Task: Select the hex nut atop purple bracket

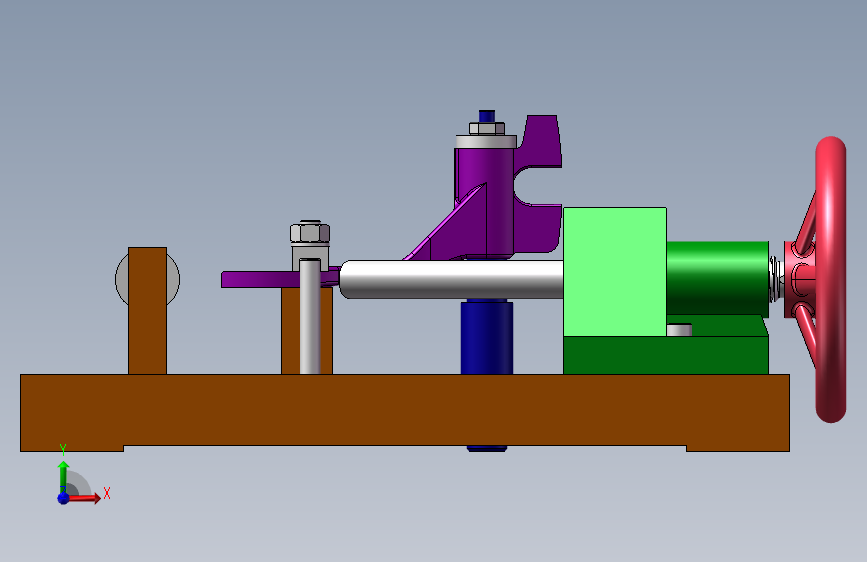Action: click(487, 129)
